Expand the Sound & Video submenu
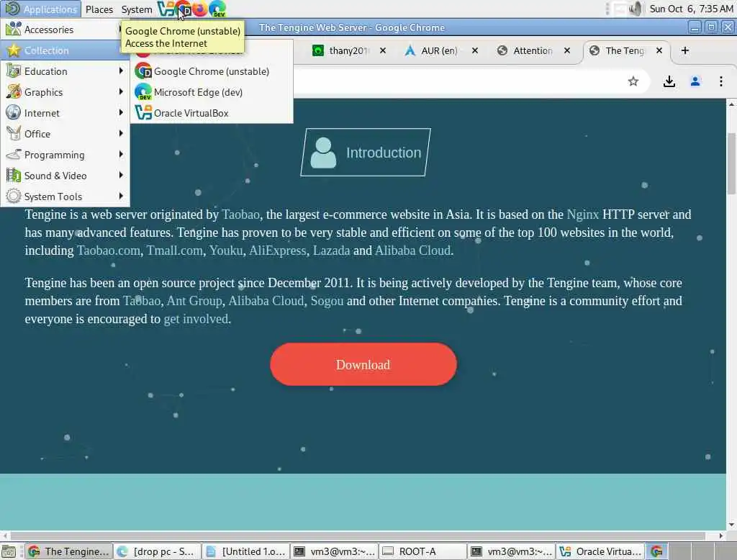 pos(65,176)
